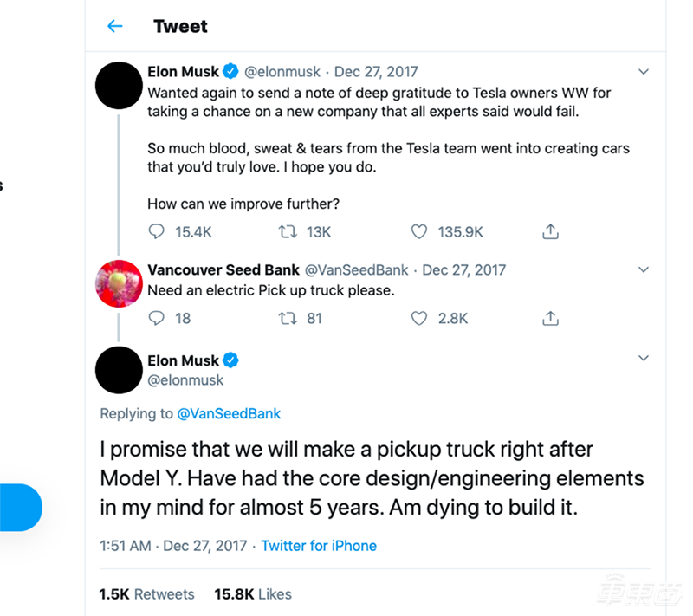Open the @elonmusk handle under main tweet
The height and width of the screenshot is (616, 693).
point(185,379)
